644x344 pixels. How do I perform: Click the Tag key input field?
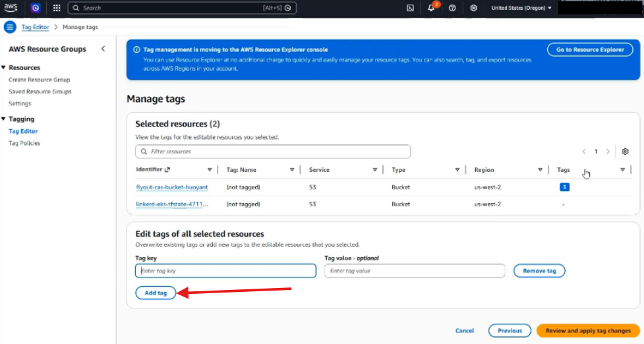coord(225,271)
